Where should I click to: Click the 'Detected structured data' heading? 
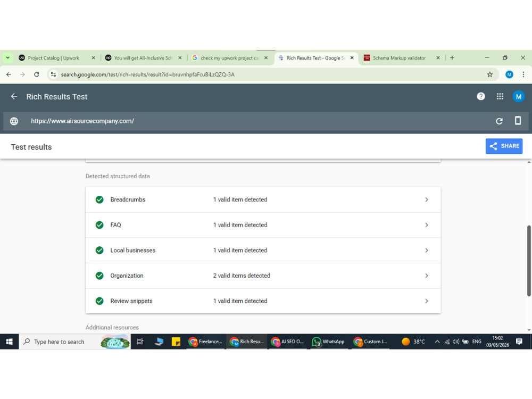pyautogui.click(x=118, y=177)
